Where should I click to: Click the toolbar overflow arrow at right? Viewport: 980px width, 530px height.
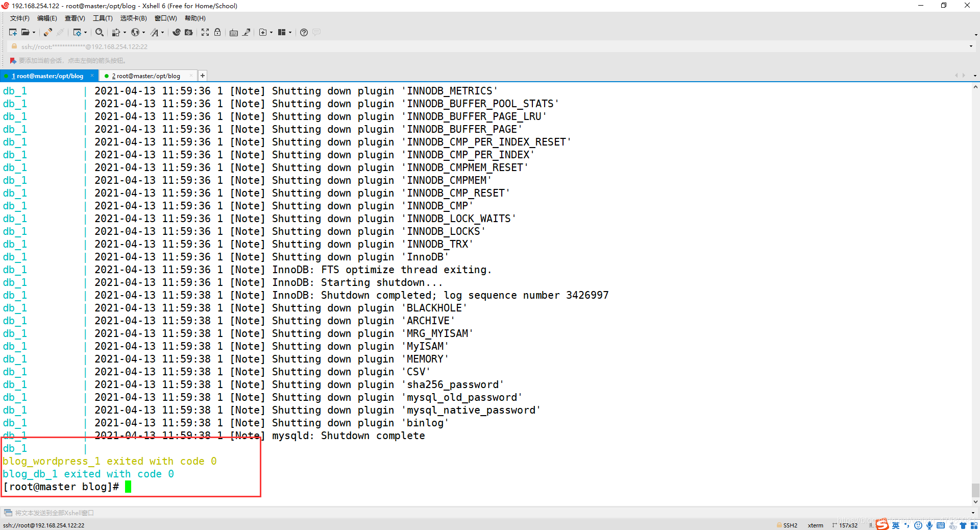(x=976, y=35)
